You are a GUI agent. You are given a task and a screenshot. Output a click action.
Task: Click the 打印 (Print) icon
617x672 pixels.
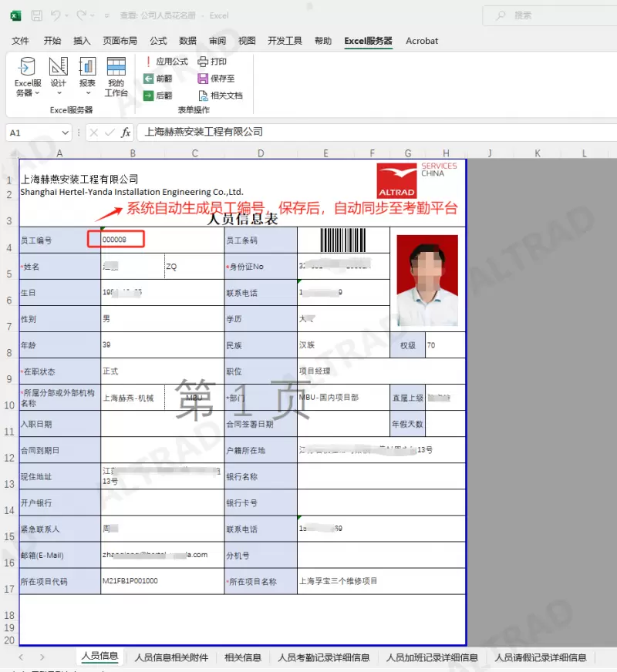pos(212,62)
